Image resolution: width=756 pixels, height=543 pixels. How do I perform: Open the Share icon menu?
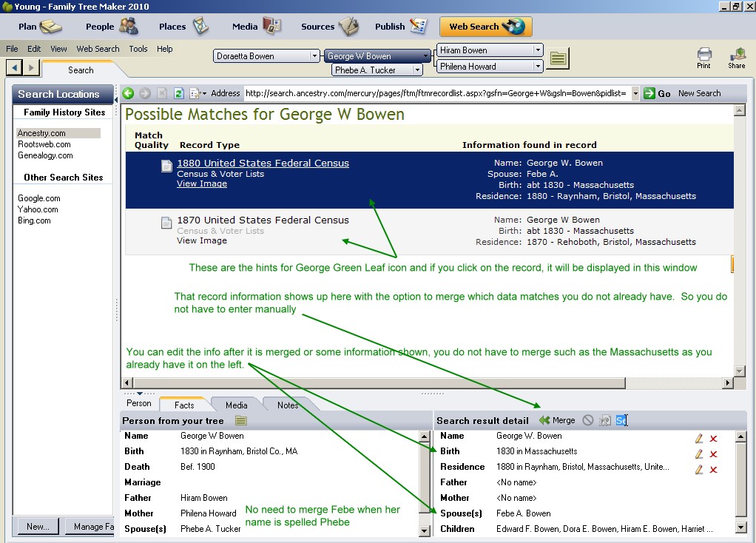click(737, 58)
